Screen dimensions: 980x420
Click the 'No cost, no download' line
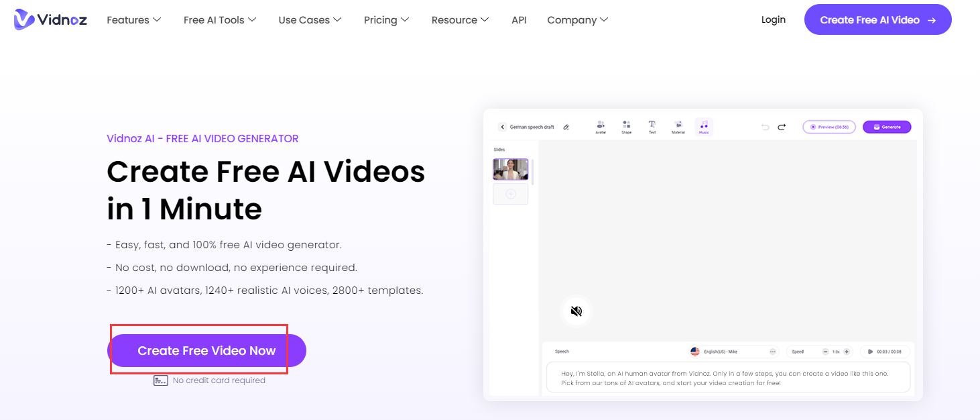(232, 268)
